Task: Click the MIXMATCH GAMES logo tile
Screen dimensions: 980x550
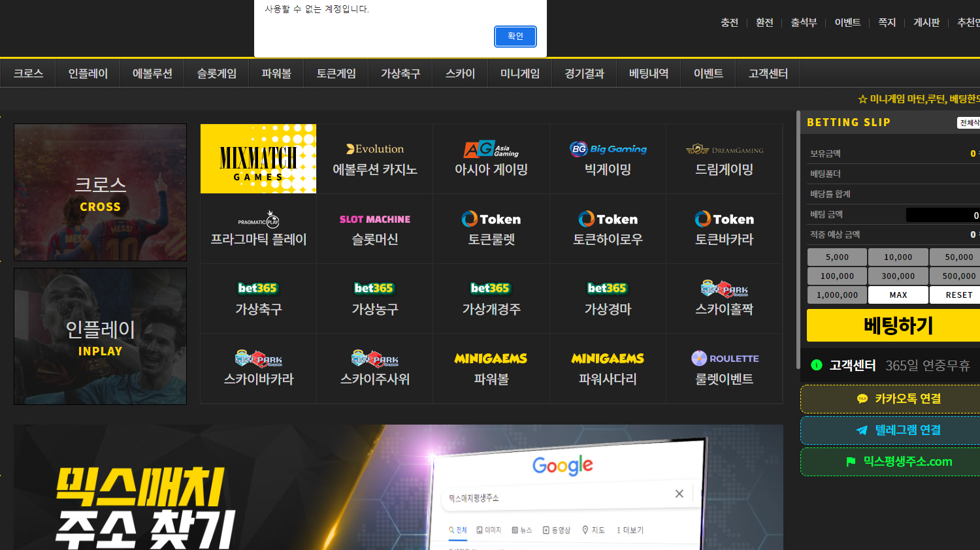Action: click(x=258, y=159)
